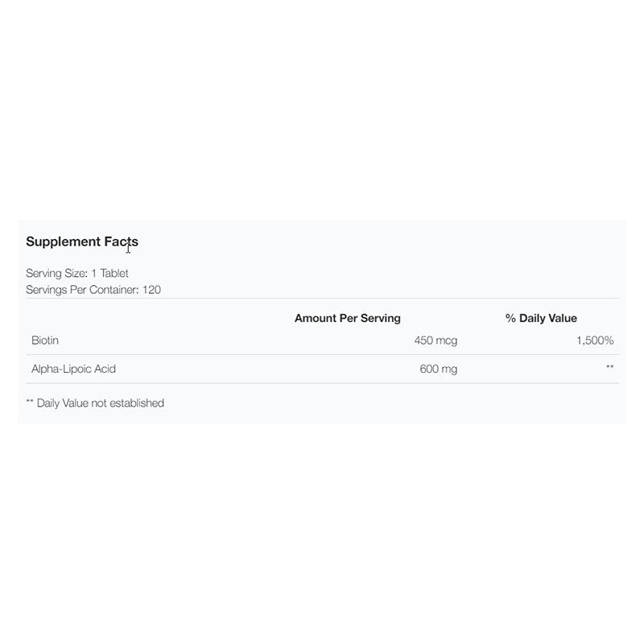Click the divider line below the Biotin row
The image size is (644, 644).
(322, 354)
